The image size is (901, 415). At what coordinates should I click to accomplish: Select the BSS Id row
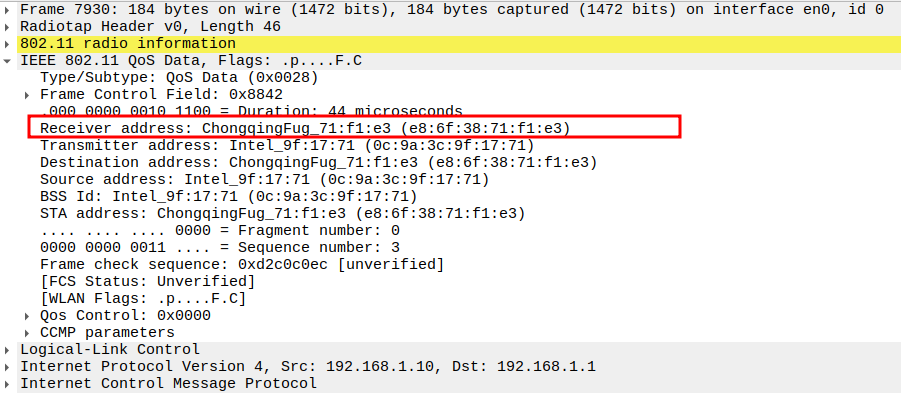coord(228,196)
